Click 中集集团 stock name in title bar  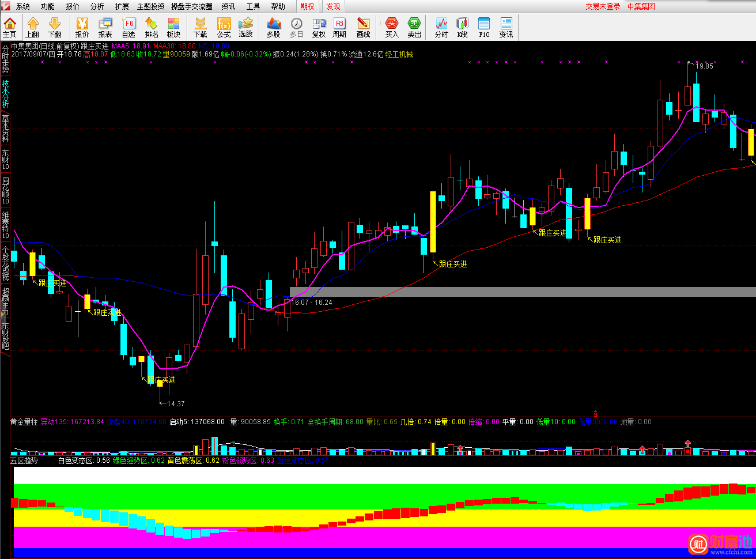pos(641,6)
